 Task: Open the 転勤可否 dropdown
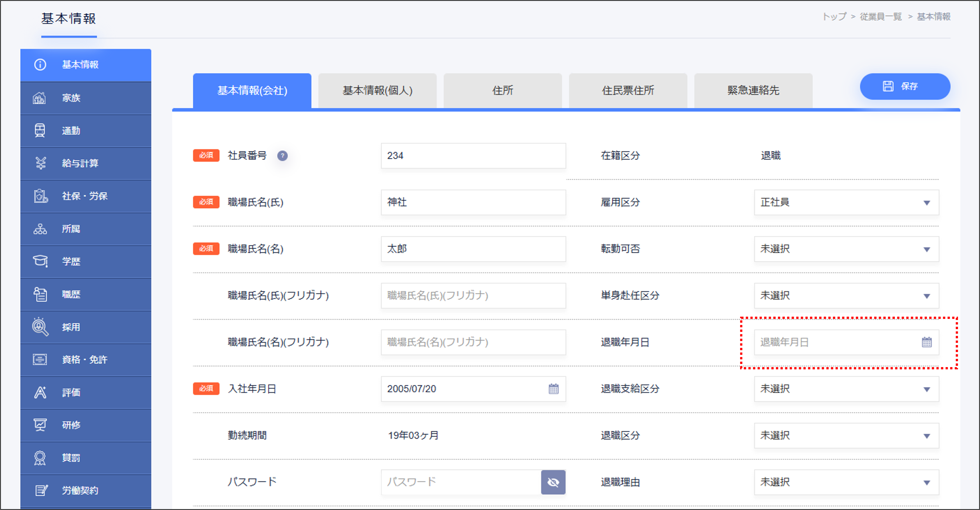[846, 249]
